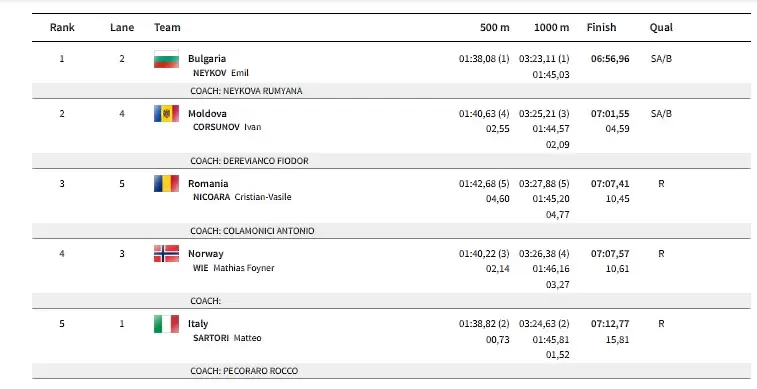
Task: Click the Finish column header
Action: tap(602, 28)
